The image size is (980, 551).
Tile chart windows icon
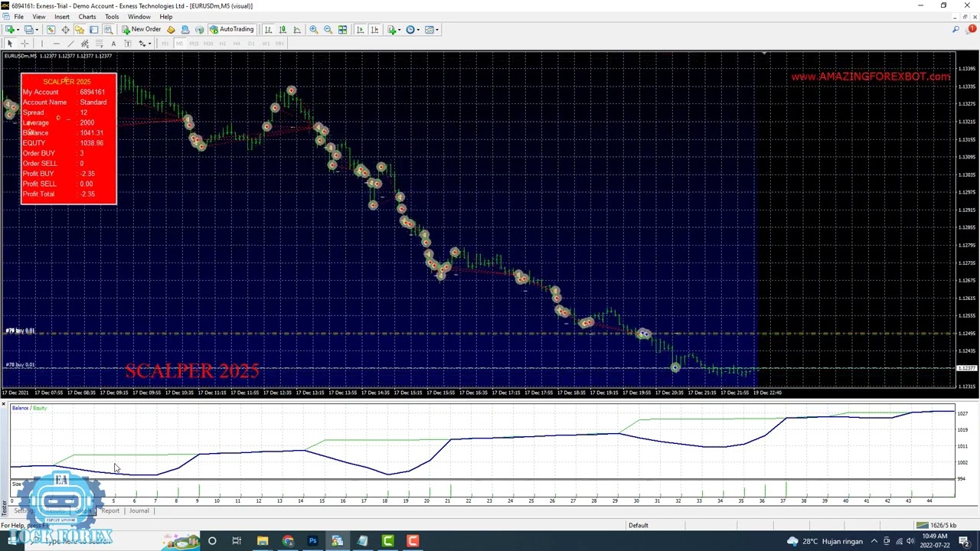pos(342,29)
